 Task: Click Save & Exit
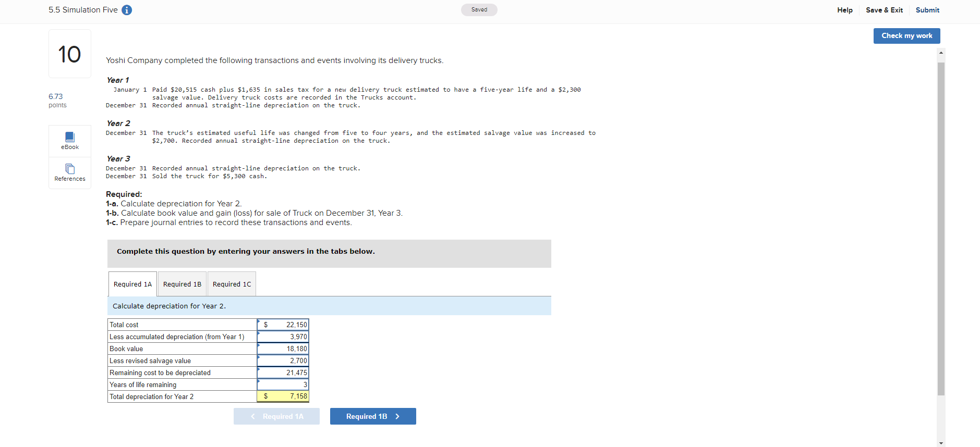pyautogui.click(x=884, y=10)
